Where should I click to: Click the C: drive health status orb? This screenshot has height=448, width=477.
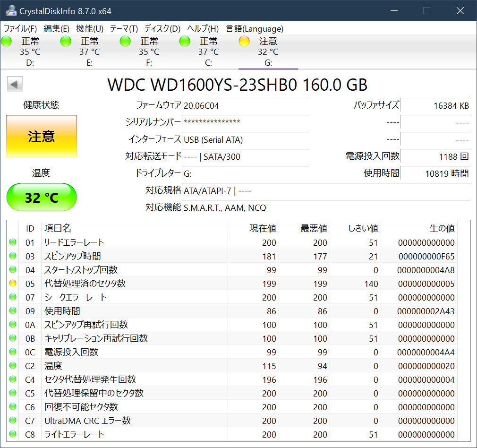[x=185, y=42]
